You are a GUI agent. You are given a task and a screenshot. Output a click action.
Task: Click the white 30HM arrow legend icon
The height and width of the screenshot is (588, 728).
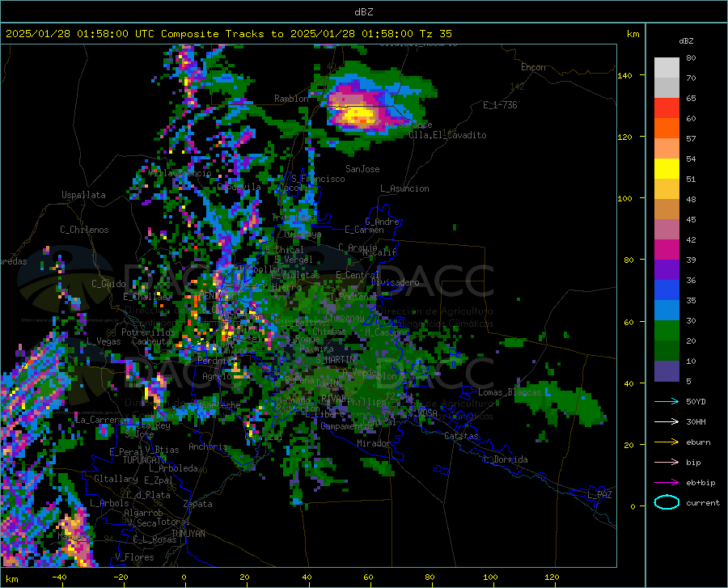point(667,422)
